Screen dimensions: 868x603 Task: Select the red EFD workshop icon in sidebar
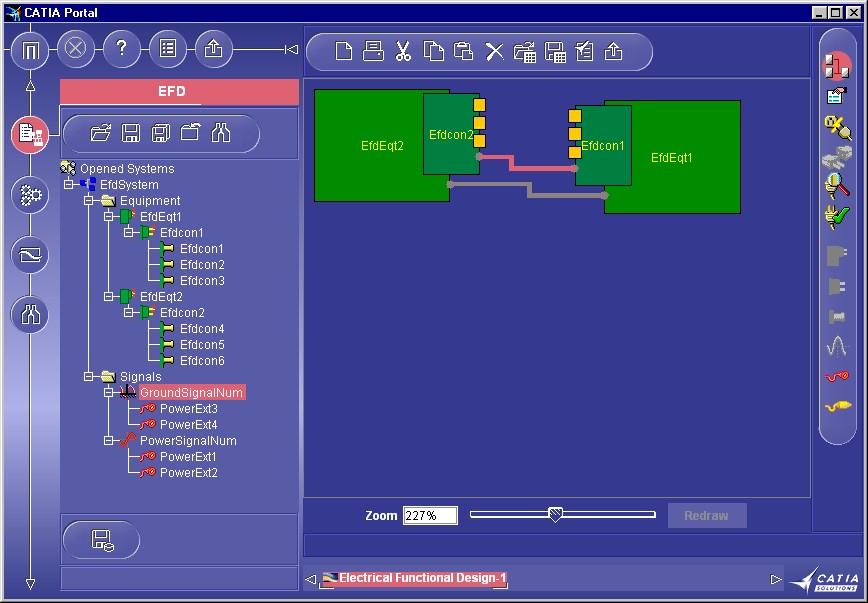click(x=30, y=135)
